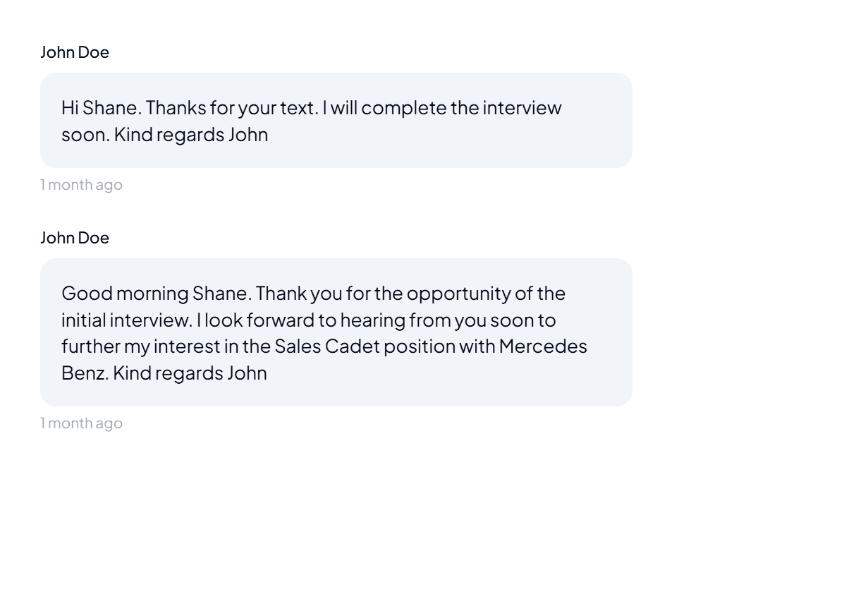Viewport: 868px width, 604px height.
Task: Click 'Hi Shane' greeting text
Action: click(101, 108)
